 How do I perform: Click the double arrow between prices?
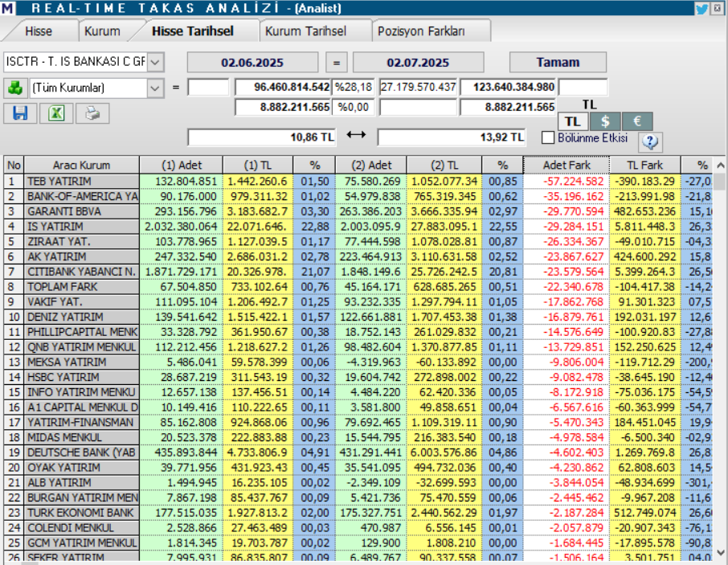(x=356, y=135)
